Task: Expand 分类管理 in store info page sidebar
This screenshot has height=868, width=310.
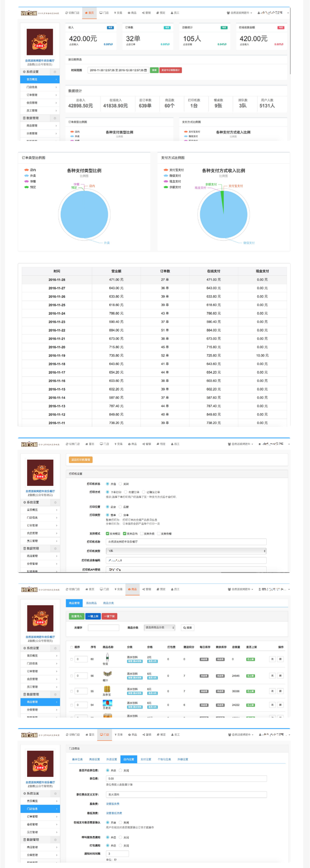Action: pos(41,855)
